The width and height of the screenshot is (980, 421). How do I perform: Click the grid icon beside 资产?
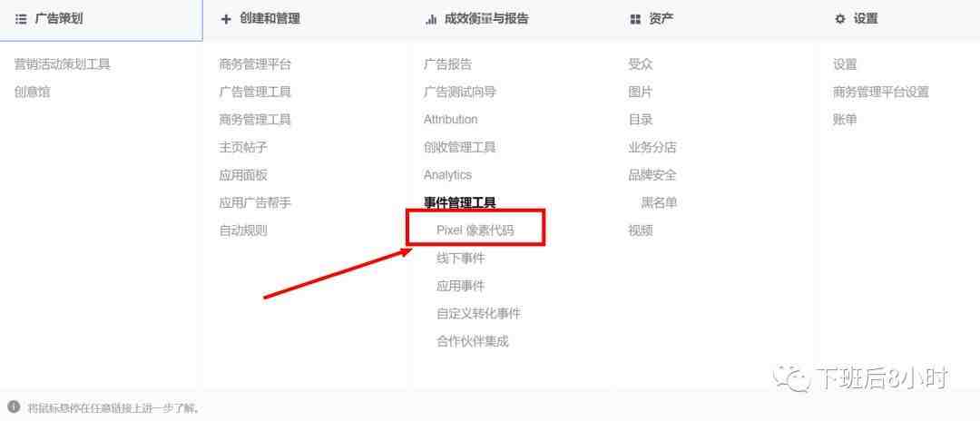[x=635, y=19]
